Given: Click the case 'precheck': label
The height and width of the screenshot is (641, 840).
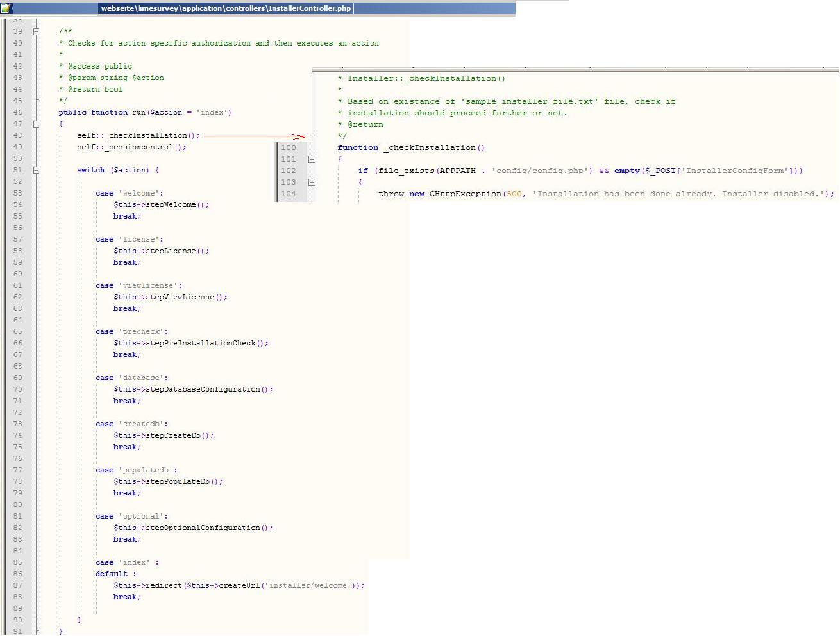Looking at the screenshot, I should point(131,331).
